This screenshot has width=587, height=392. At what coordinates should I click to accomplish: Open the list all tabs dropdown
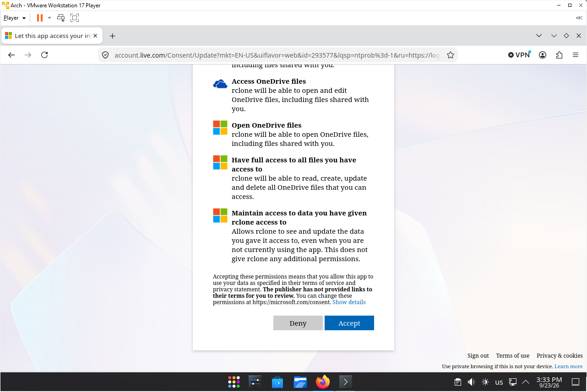click(539, 36)
